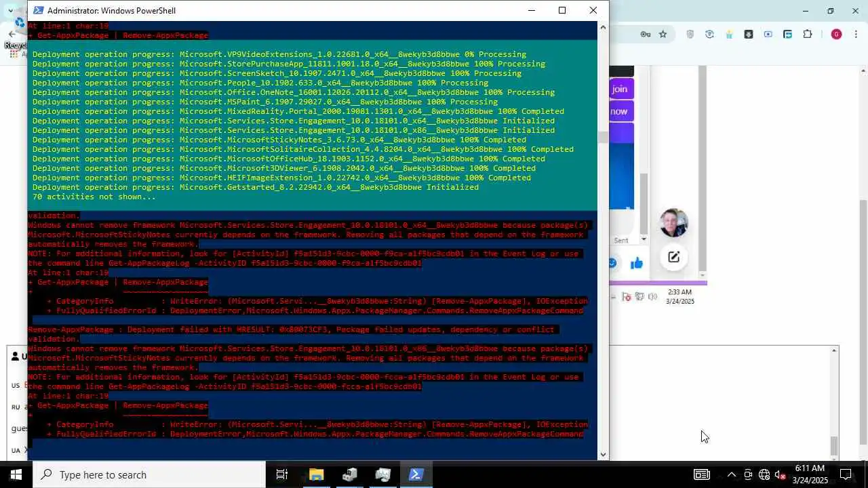The height and width of the screenshot is (488, 868).
Task: Show hidden system tray icons
Action: [x=731, y=474]
